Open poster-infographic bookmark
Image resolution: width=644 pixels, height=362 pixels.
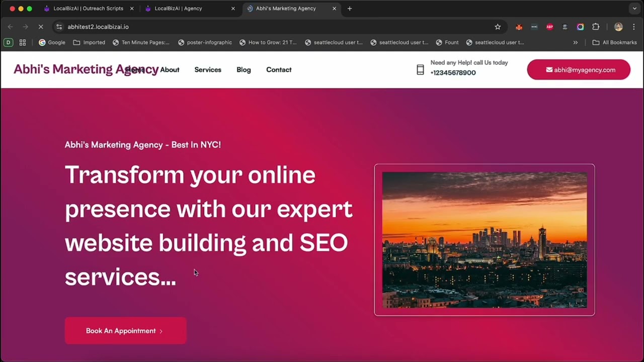pyautogui.click(x=205, y=42)
